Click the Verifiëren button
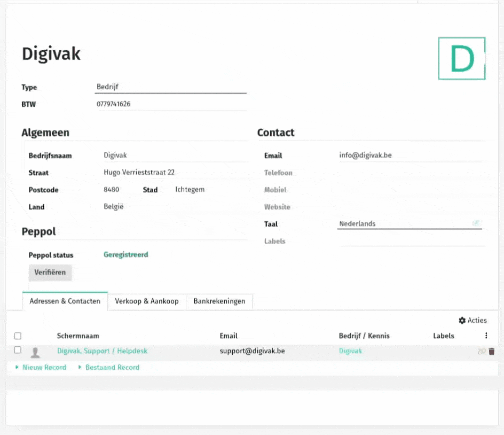The image size is (504, 435). (50, 272)
